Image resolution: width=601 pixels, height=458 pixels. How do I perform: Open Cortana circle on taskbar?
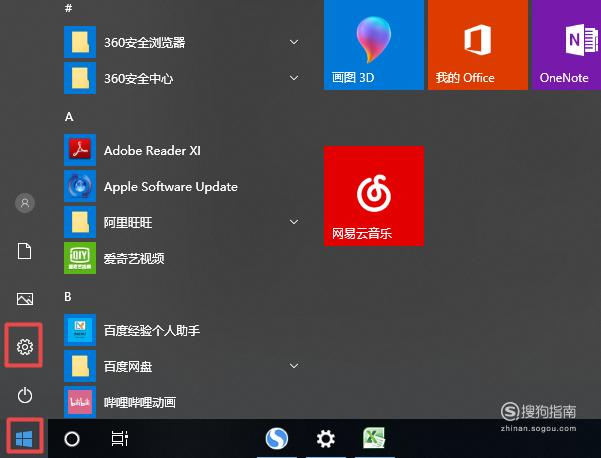click(72, 439)
